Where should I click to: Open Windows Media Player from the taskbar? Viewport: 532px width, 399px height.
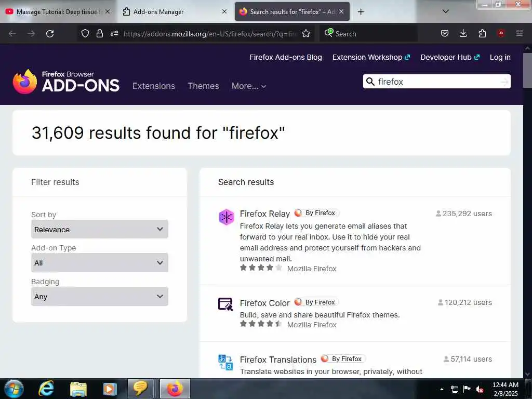coord(110,389)
